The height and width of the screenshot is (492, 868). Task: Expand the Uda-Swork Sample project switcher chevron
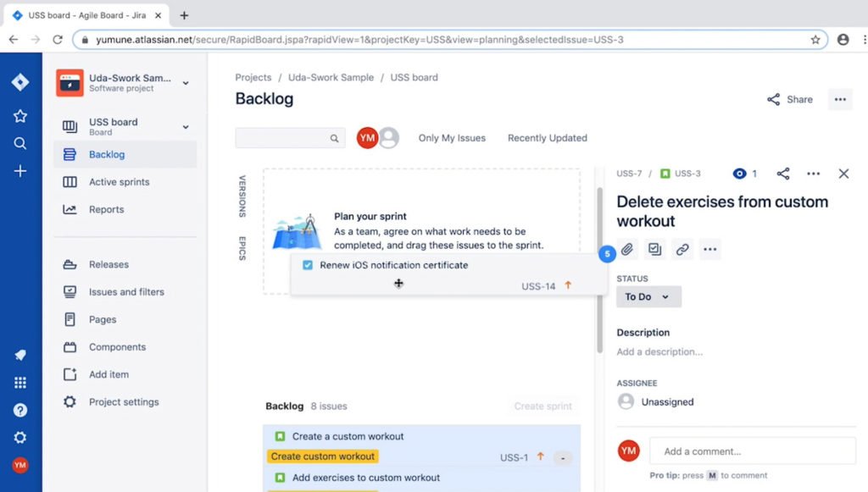[186, 83]
